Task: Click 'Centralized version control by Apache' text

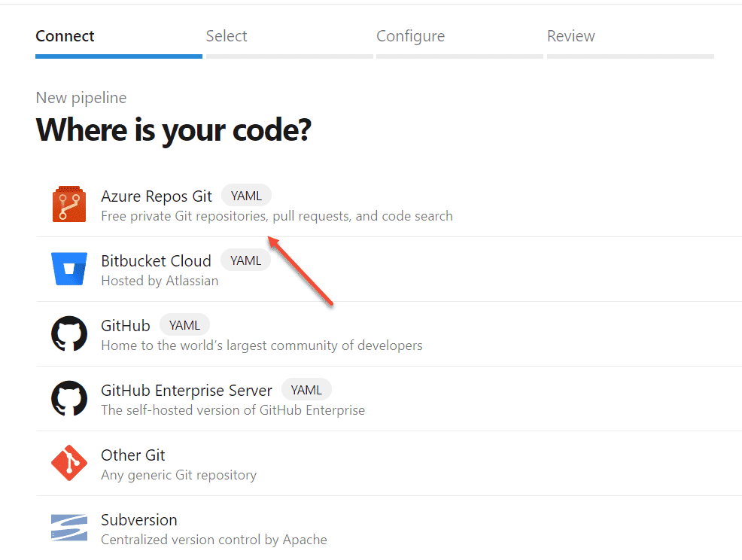Action: click(214, 540)
